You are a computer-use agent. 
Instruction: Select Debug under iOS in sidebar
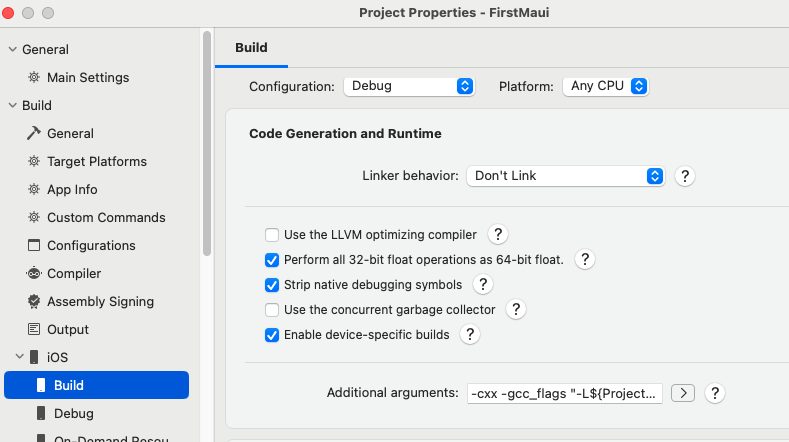(x=73, y=413)
